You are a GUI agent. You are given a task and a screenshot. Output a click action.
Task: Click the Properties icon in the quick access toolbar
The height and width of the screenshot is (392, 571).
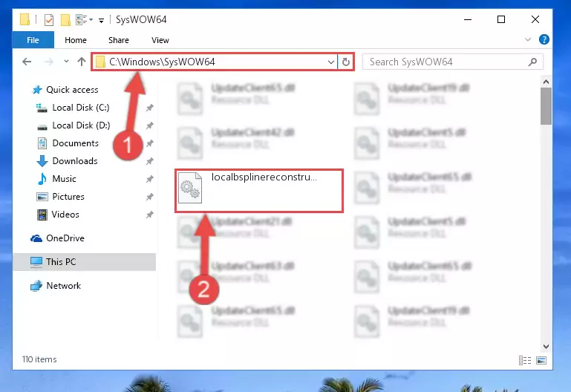tap(49, 19)
